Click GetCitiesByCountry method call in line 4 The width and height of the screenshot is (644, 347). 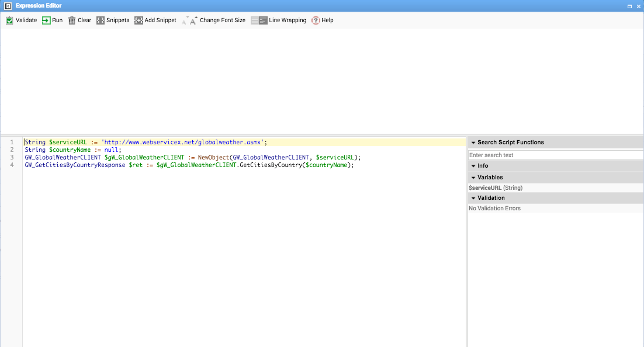point(271,165)
